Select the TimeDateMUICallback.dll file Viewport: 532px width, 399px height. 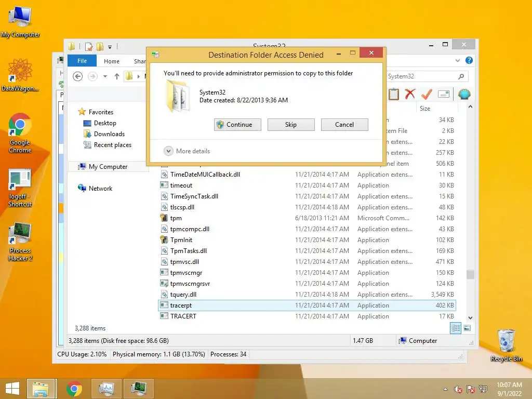click(307, 175)
